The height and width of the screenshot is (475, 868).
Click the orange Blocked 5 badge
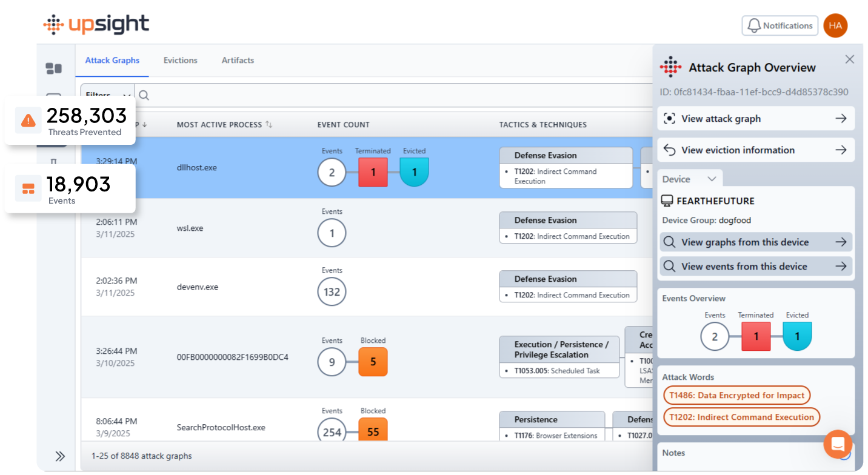(373, 362)
